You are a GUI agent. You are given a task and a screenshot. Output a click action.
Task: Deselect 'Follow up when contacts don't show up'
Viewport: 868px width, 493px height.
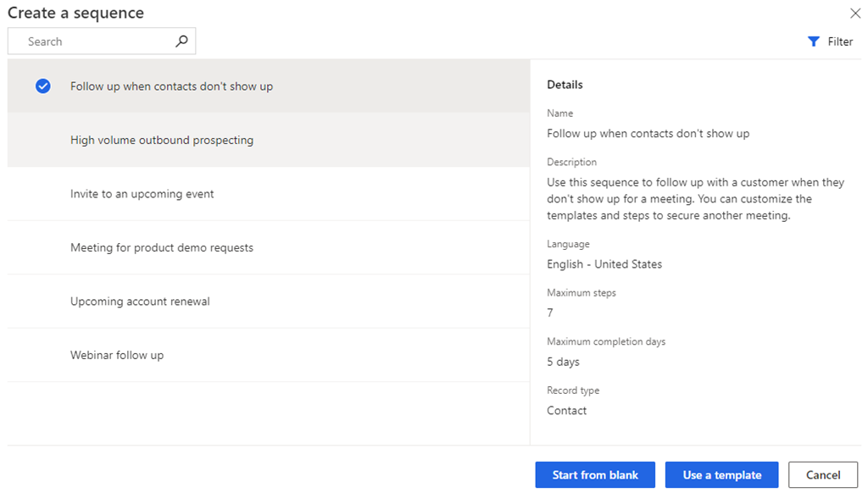pos(42,86)
